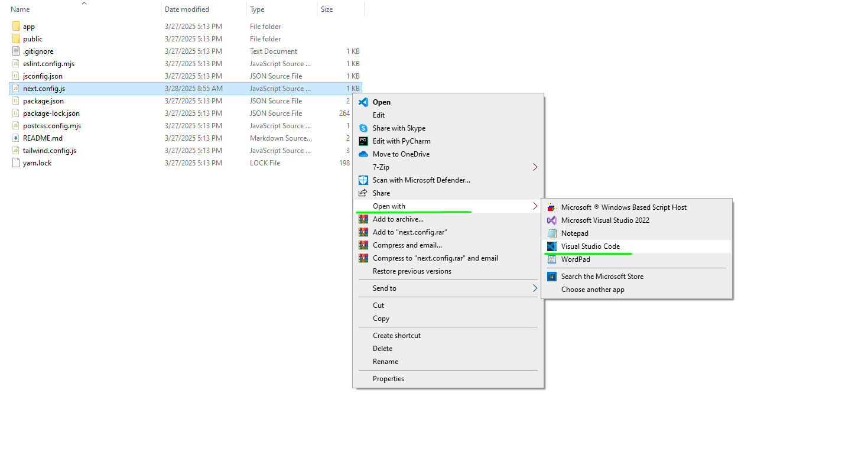Expand the Send to submenu arrow
Screen dimensions: 868x458
535,288
